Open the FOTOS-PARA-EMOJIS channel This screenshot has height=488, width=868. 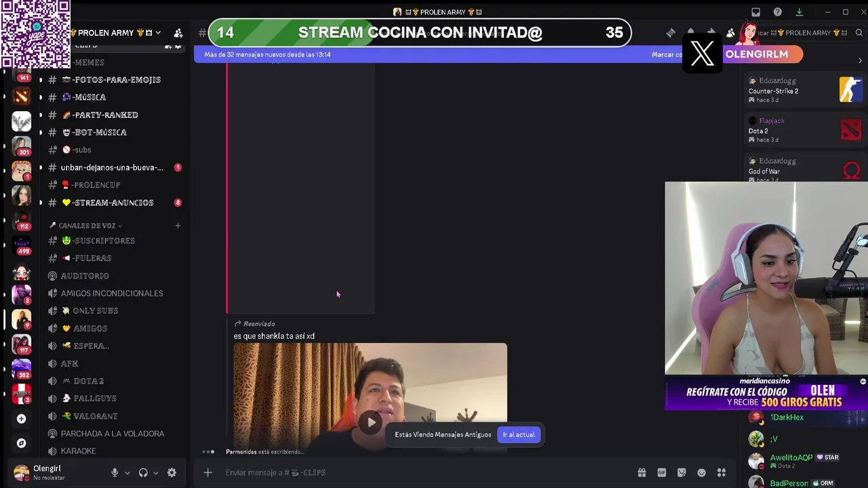pyautogui.click(x=111, y=80)
